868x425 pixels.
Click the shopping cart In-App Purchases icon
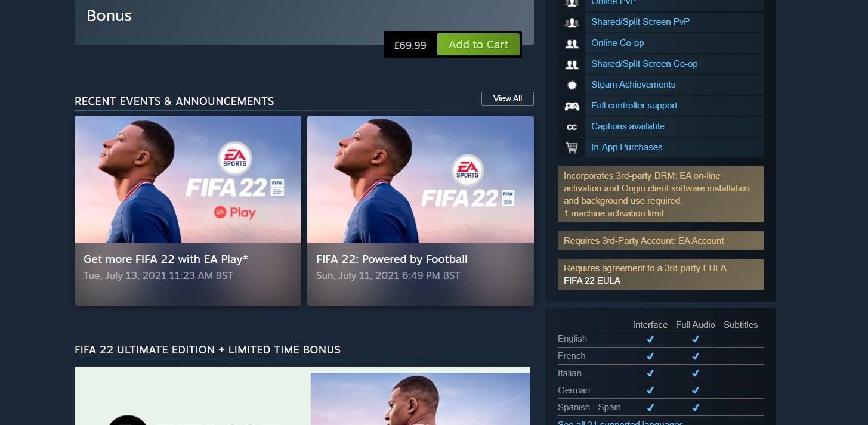pos(572,148)
